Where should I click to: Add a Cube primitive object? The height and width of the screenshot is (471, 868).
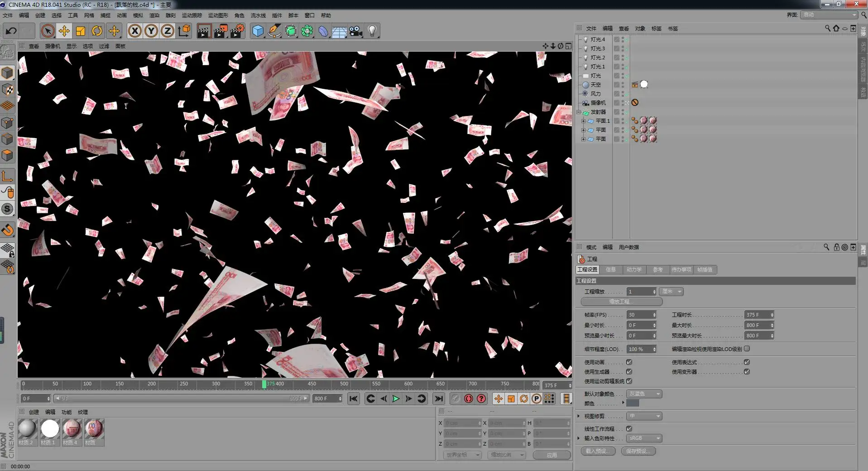(x=258, y=31)
